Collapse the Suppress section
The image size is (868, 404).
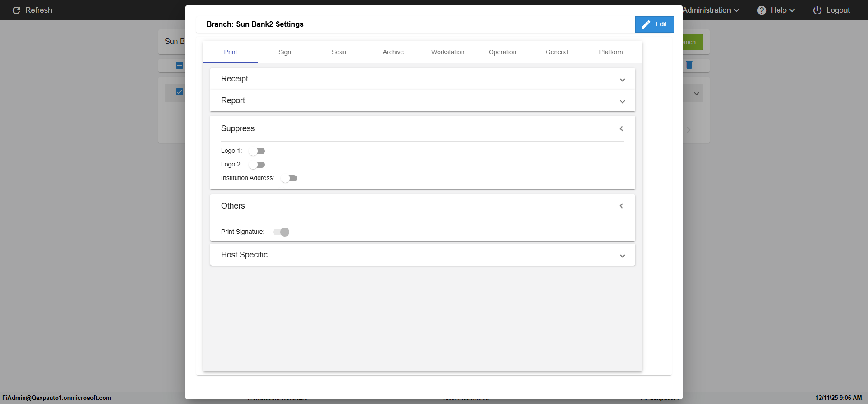pos(622,129)
